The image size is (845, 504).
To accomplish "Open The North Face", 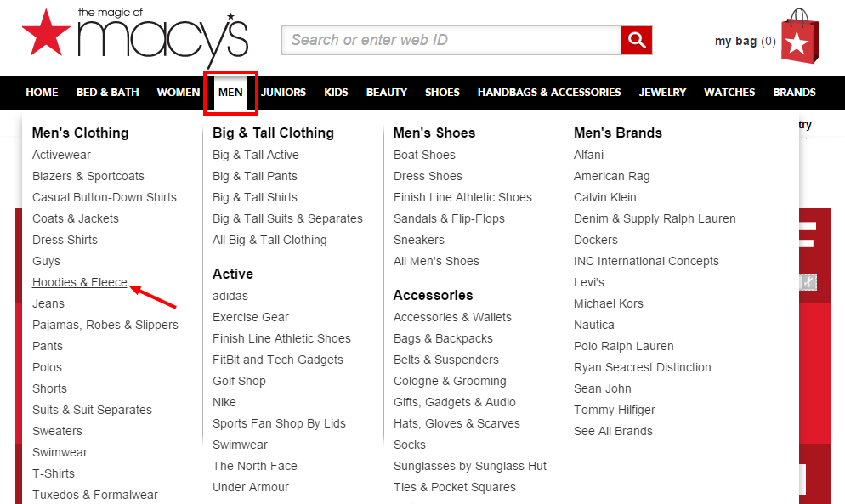I will pos(255,466).
